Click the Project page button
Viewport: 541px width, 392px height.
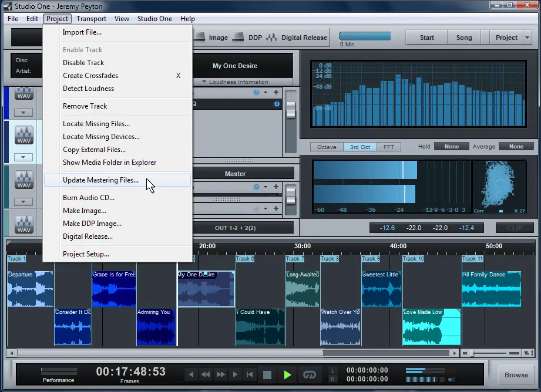[x=506, y=38]
